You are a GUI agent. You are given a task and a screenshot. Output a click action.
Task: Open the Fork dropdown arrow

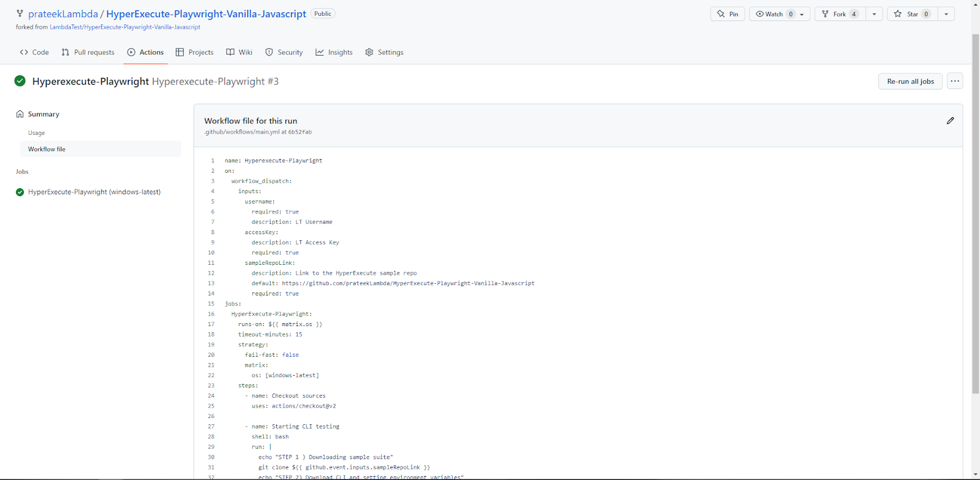tap(874, 14)
